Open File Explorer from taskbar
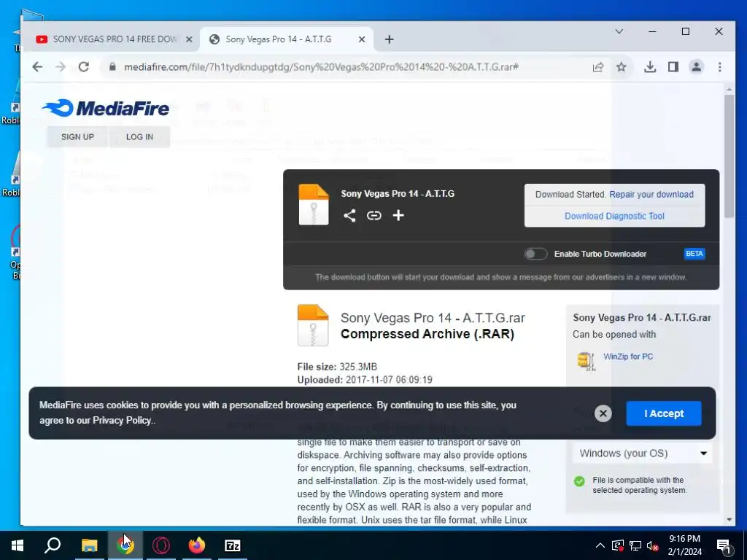The width and height of the screenshot is (747, 560). tap(89, 545)
